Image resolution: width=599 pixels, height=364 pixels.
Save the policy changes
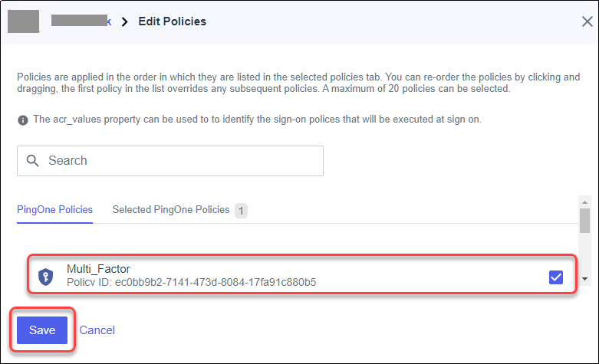(x=42, y=330)
